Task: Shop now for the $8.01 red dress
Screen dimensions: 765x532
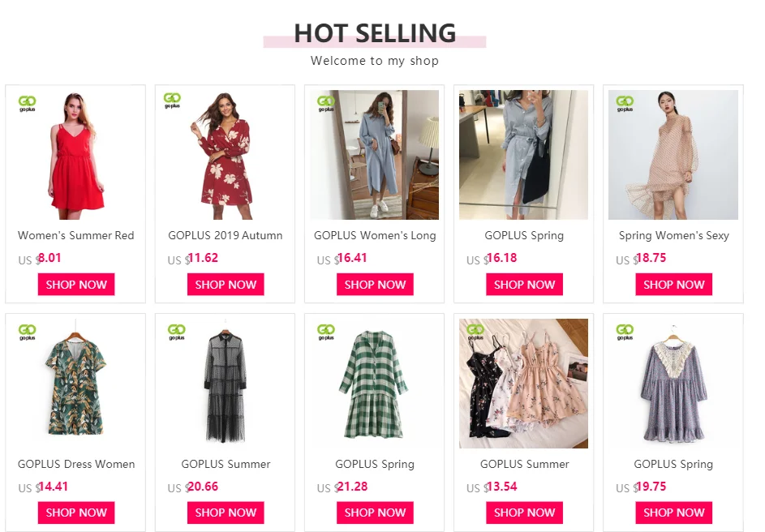Action: pos(76,285)
